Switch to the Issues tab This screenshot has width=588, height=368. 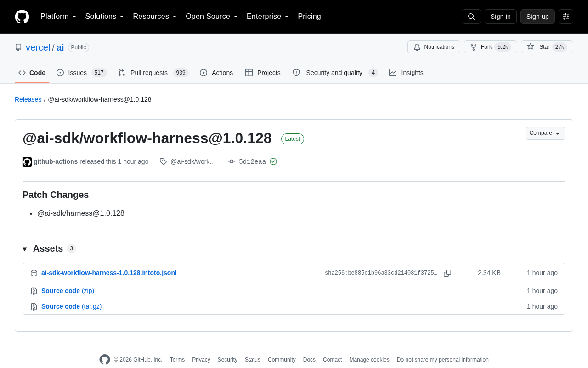point(81,73)
